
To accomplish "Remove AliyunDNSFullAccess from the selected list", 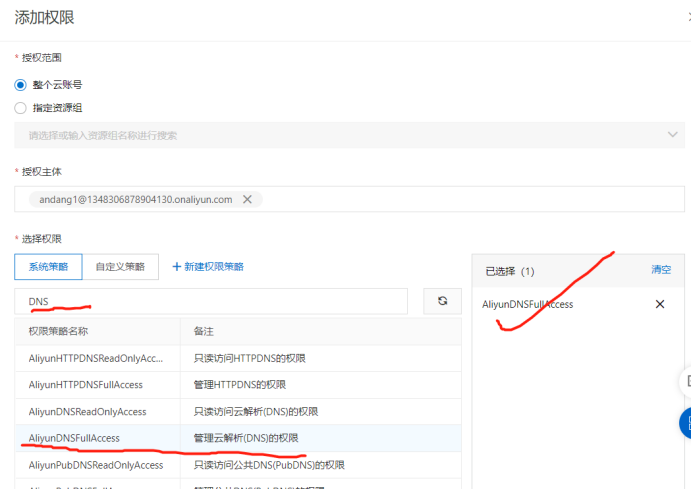I will point(659,304).
